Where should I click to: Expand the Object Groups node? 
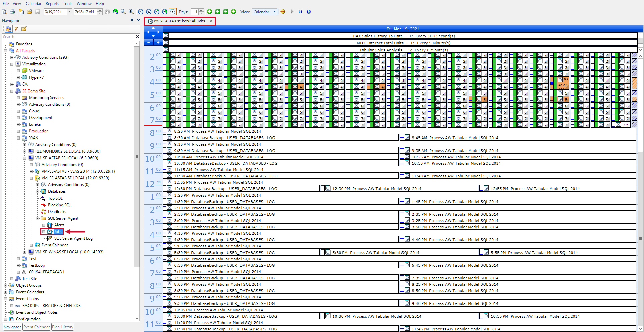(6, 285)
